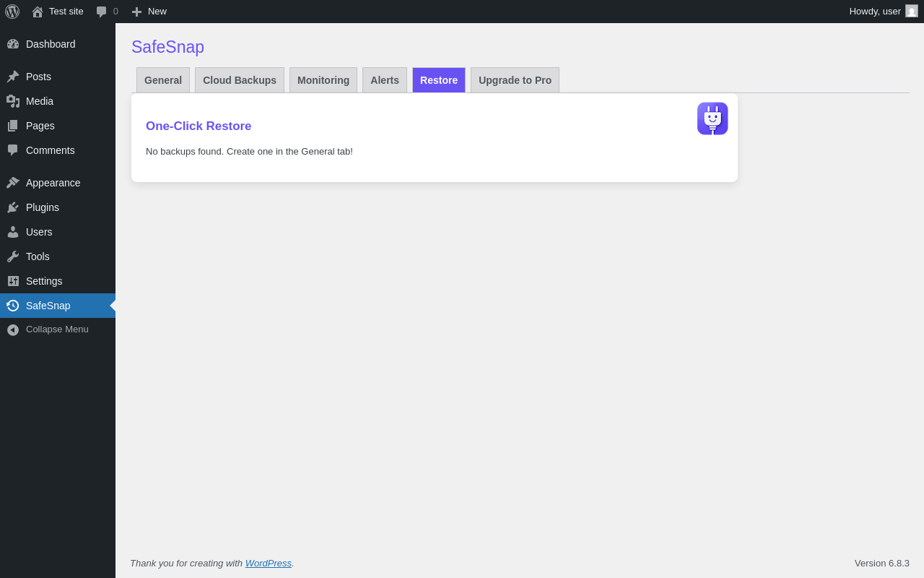The width and height of the screenshot is (924, 578).
Task: Click the Version 6.8.3 footer text
Action: (882, 564)
